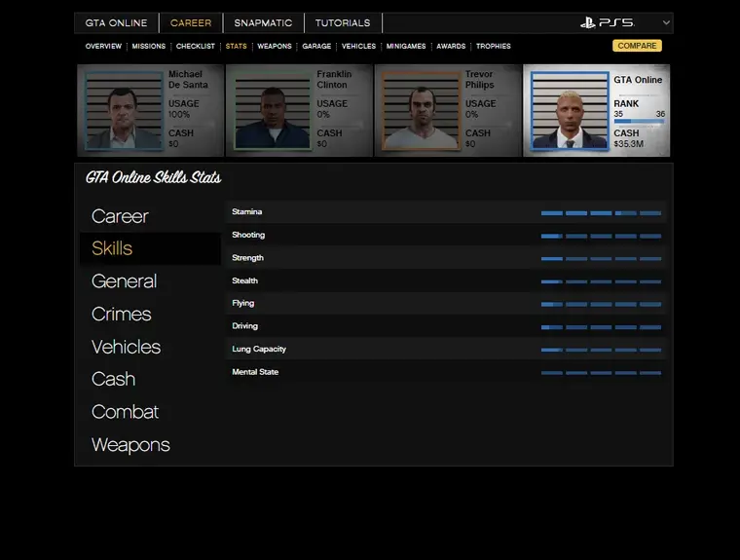
Task: Click the Mental State skill bar
Action: click(601, 372)
